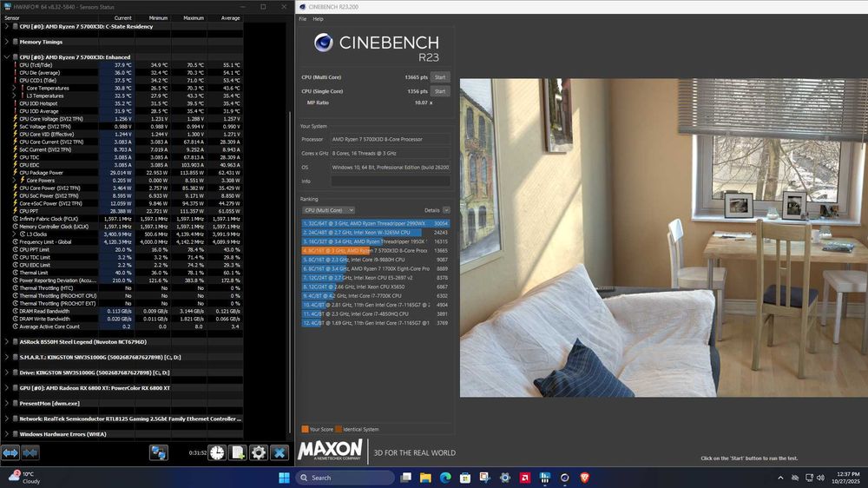Open the Windows Start menu
This screenshot has width=868, height=488.
[284, 478]
